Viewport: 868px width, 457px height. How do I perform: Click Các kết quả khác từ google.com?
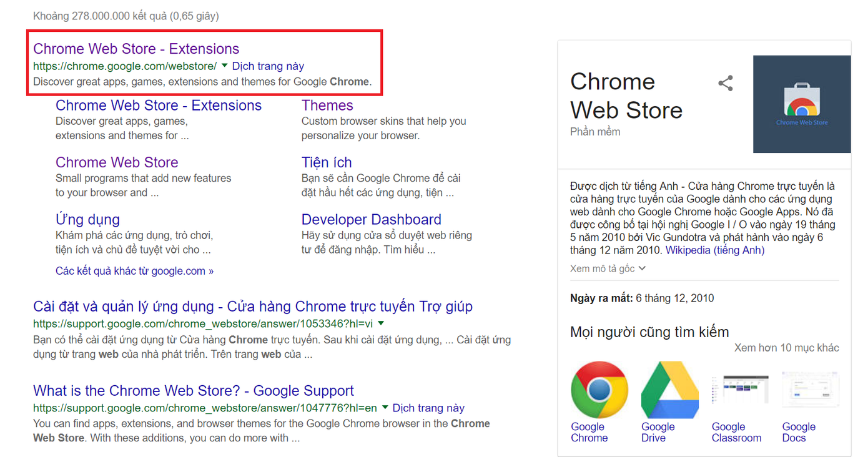click(x=135, y=271)
